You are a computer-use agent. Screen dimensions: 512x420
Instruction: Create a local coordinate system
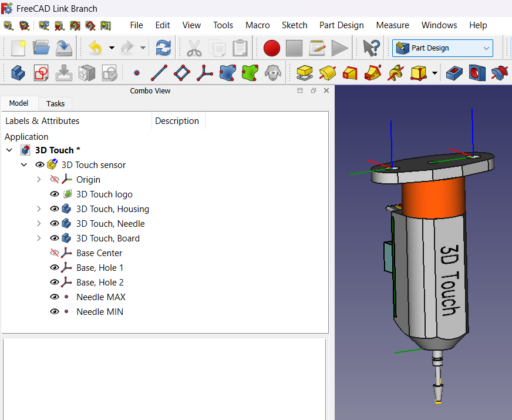(x=205, y=72)
